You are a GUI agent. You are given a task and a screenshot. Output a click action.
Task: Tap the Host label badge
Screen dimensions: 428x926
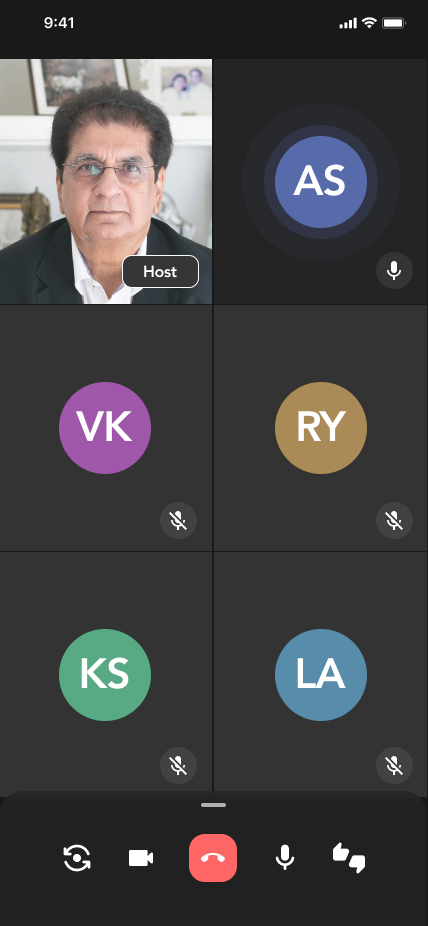pyautogui.click(x=161, y=272)
